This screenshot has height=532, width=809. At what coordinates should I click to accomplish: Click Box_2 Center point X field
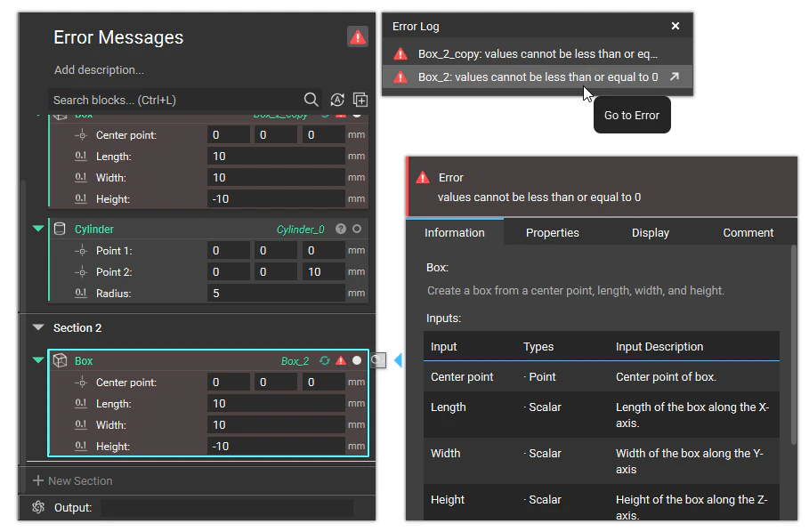(229, 382)
